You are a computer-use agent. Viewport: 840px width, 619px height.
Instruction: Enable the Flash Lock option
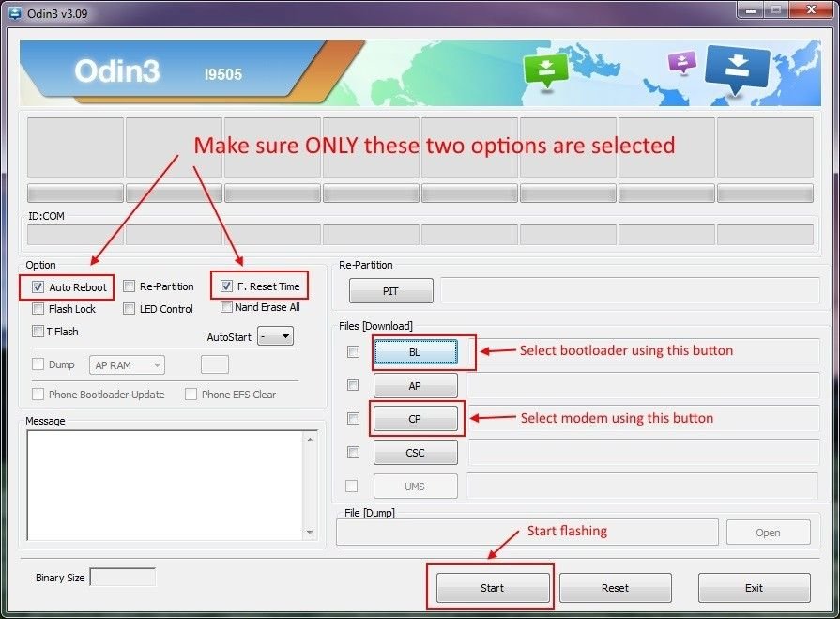pyautogui.click(x=38, y=309)
